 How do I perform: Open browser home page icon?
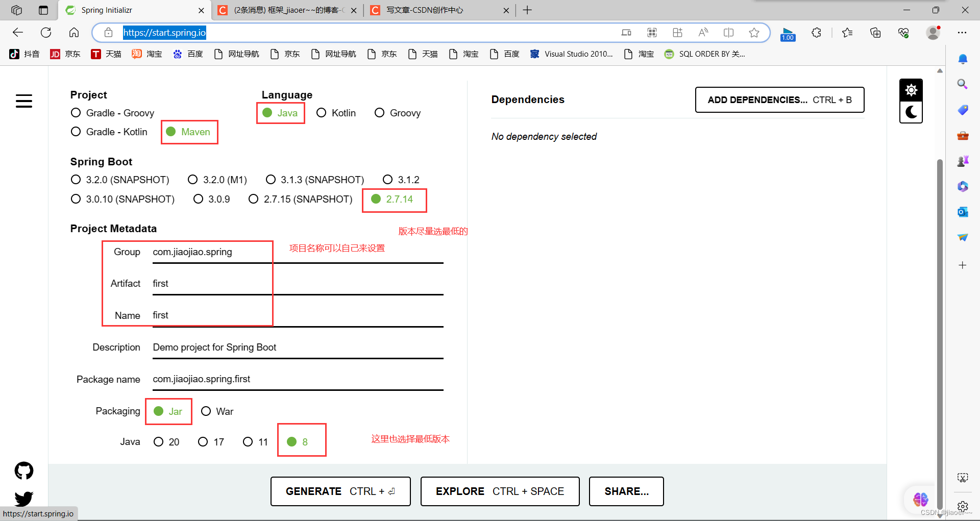[74, 33]
